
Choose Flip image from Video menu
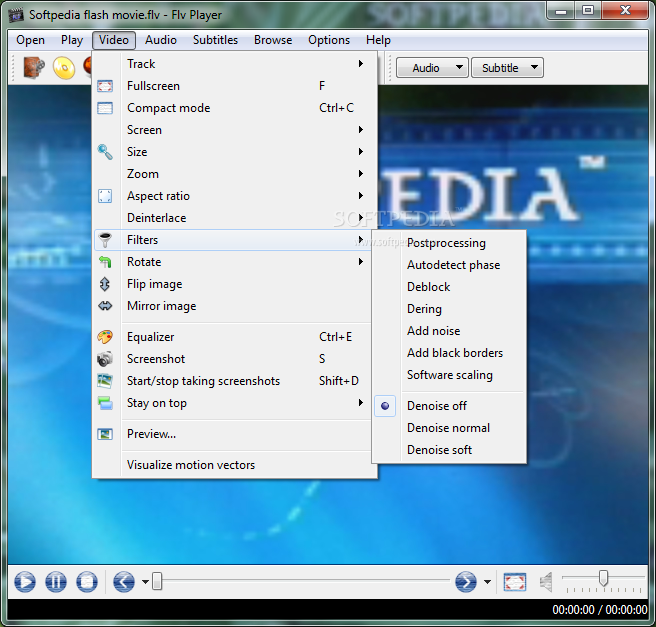click(x=234, y=284)
